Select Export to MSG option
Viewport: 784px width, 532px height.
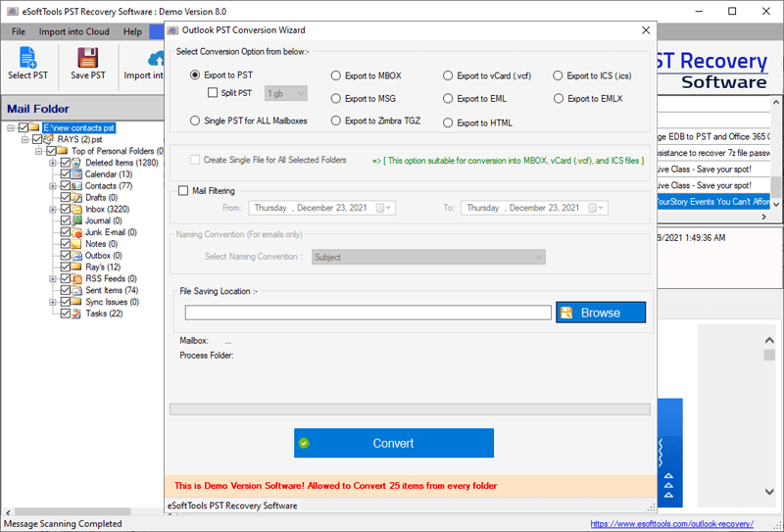point(336,99)
